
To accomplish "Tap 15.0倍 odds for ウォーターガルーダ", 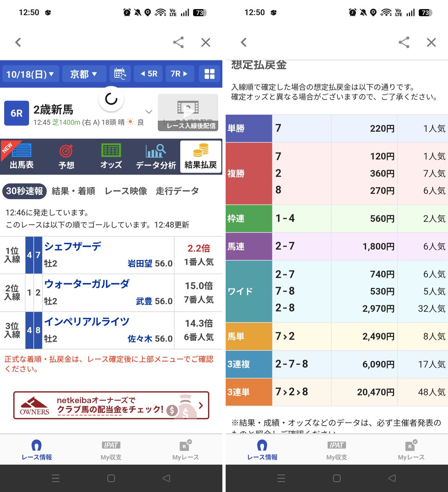I will coord(199,286).
